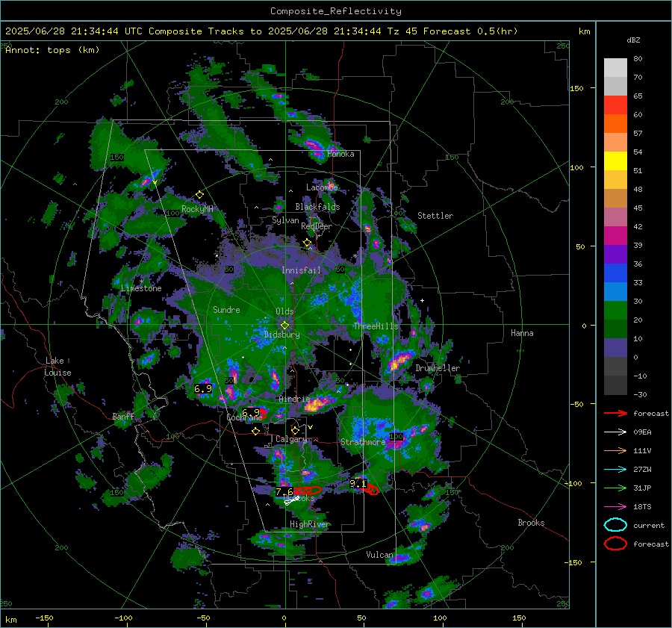
Task: Click the yellow diamond marker below RedDeer
Action: [x=307, y=243]
